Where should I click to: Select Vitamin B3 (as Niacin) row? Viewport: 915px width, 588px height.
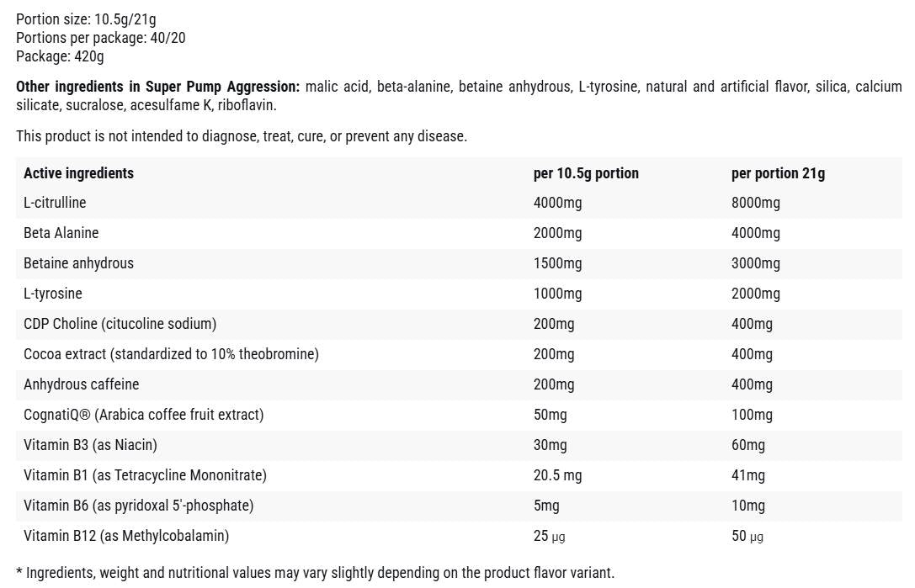pos(459,445)
